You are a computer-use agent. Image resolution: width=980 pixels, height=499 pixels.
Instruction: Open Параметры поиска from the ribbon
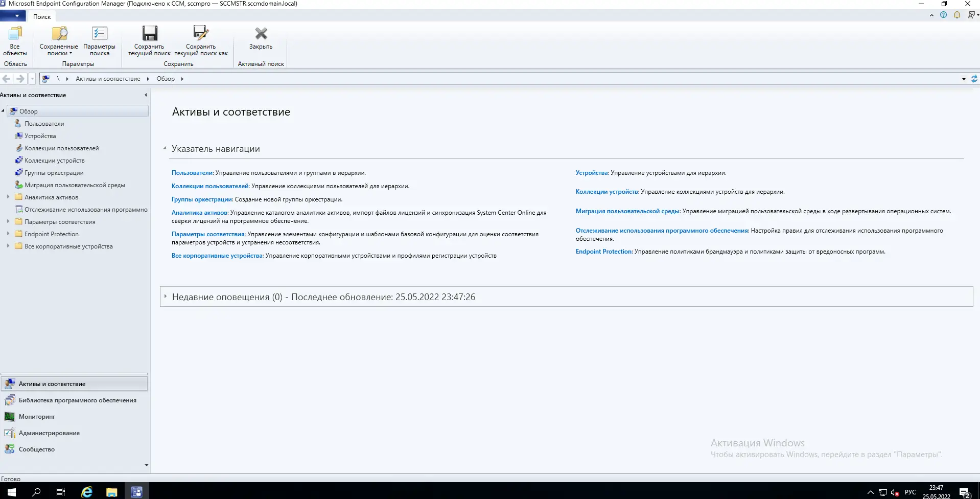coord(99,41)
